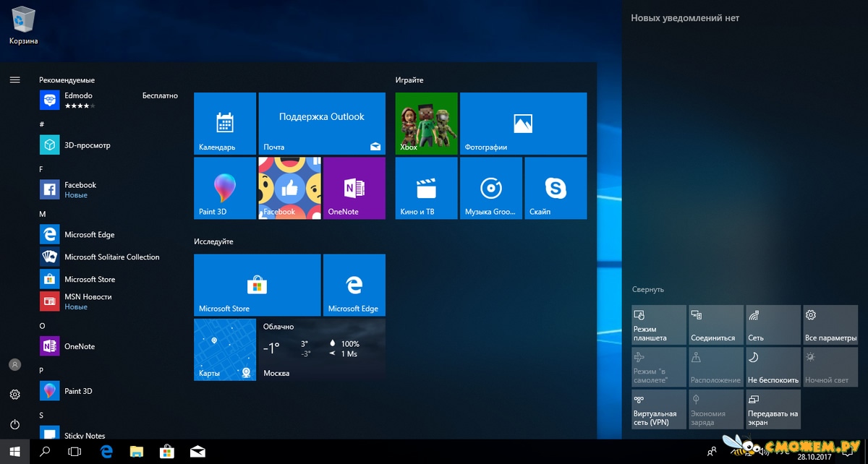Click the Соединиться quick action
The image size is (868, 464).
[716, 325]
